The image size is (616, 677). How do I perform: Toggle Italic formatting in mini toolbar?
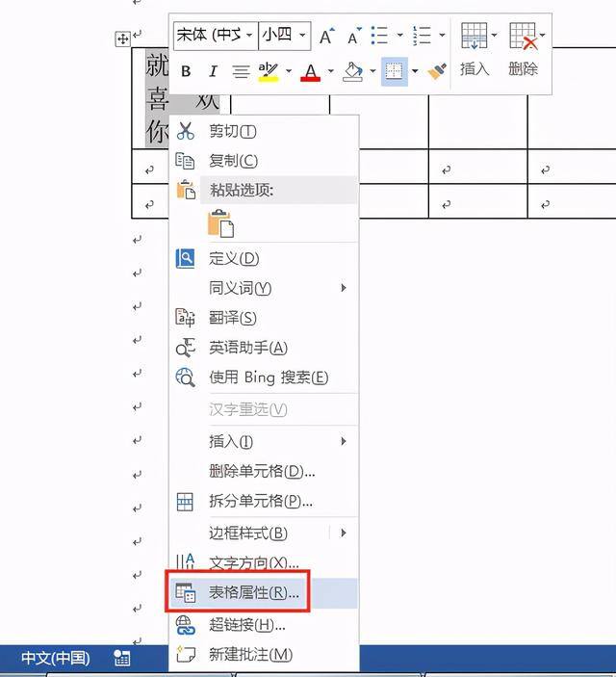coord(213,71)
